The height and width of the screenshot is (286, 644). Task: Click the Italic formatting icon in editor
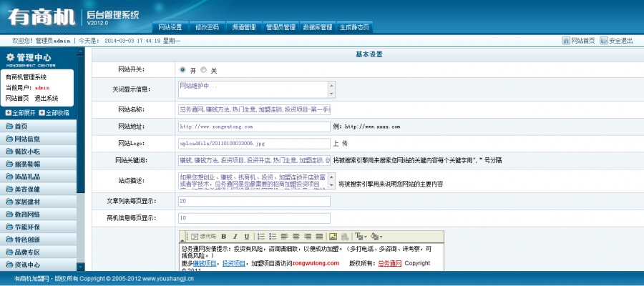[235, 237]
